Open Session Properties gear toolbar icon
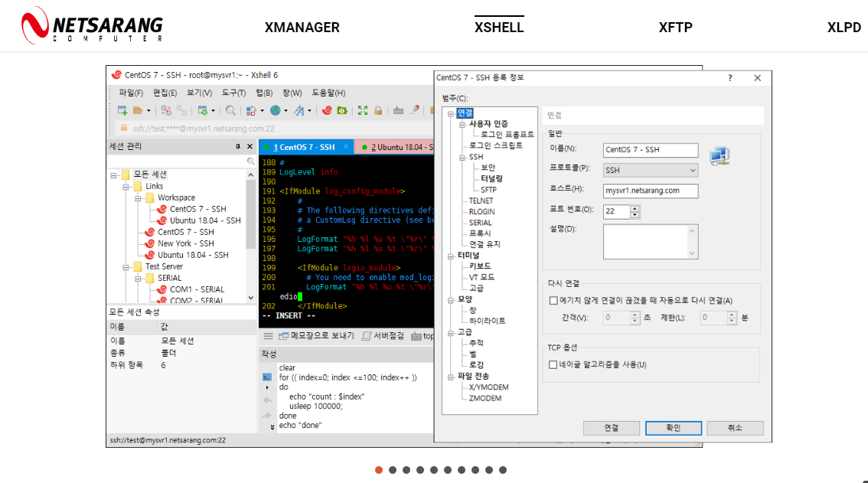This screenshot has width=868, height=483. 203,111
